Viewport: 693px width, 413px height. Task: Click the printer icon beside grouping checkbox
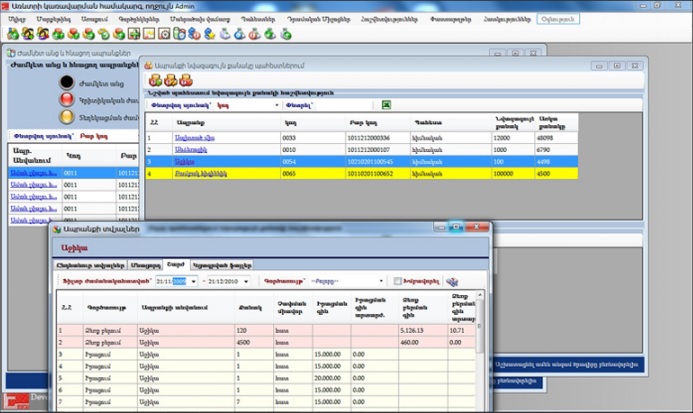click(x=452, y=281)
